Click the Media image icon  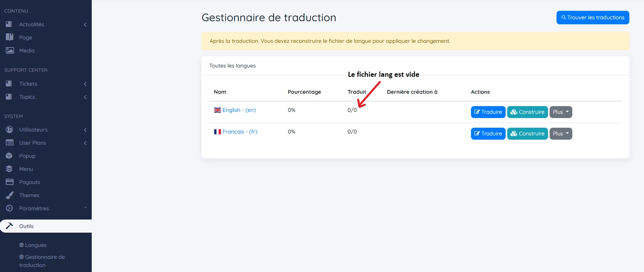10,51
